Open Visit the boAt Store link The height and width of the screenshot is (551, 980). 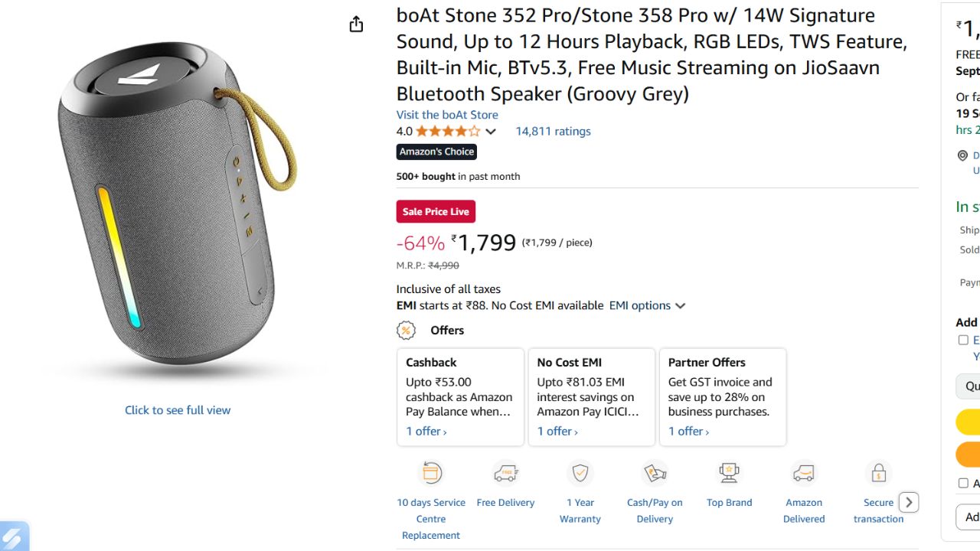pyautogui.click(x=447, y=115)
